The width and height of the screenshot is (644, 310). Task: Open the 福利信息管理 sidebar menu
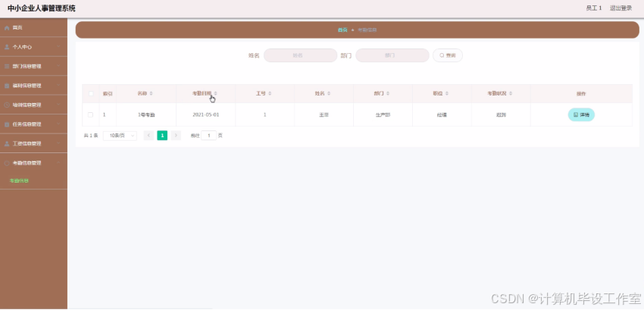click(33, 86)
